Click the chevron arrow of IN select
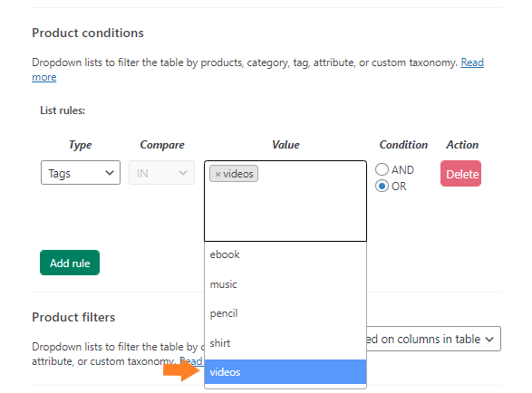Image resolution: width=532 pixels, height=393 pixels. point(183,173)
